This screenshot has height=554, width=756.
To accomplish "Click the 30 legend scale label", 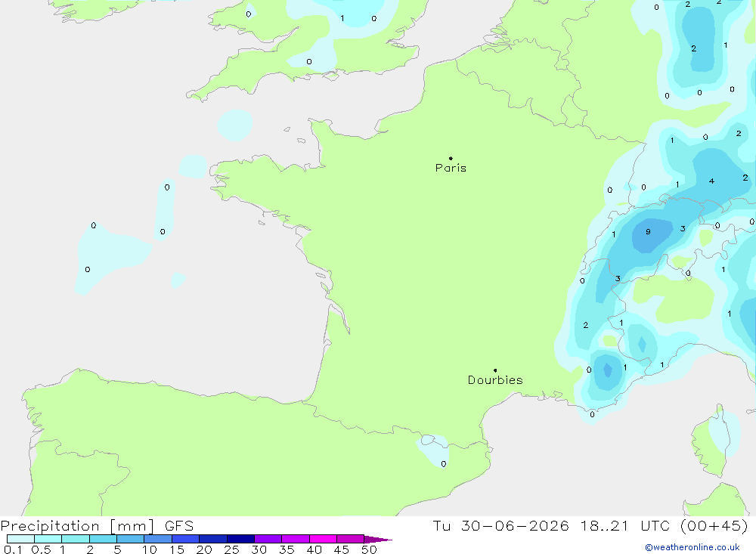I will click(x=259, y=549).
